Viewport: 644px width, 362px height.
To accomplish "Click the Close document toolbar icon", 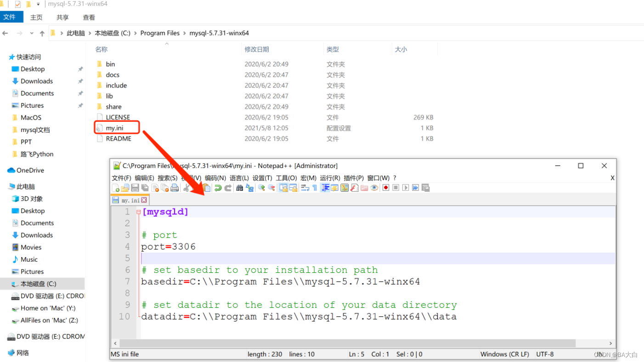I will tap(155, 188).
